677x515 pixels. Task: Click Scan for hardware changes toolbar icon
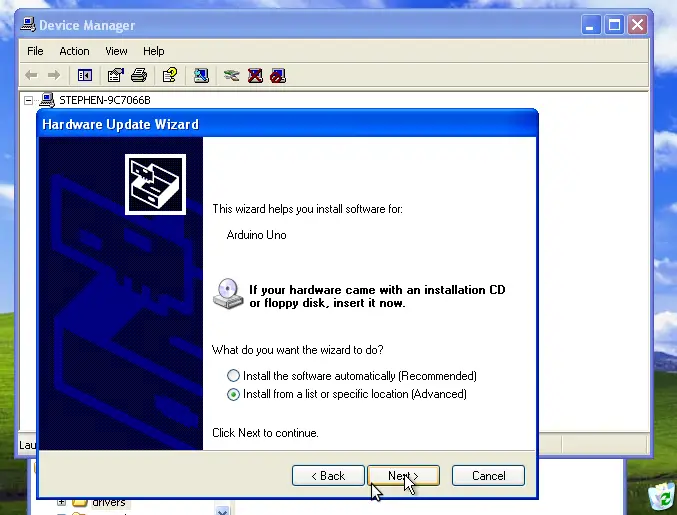tap(201, 76)
